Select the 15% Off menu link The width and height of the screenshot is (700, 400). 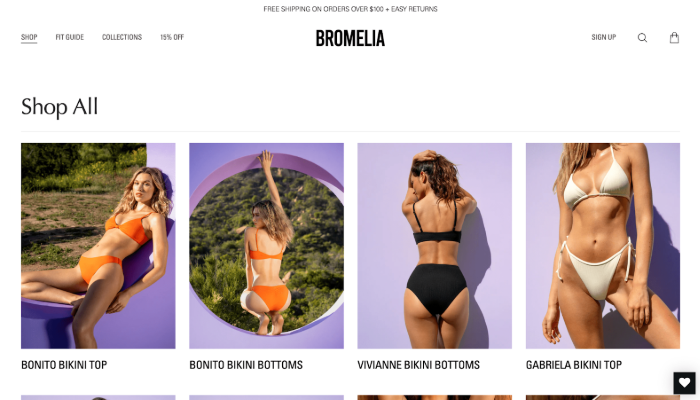coord(172,37)
